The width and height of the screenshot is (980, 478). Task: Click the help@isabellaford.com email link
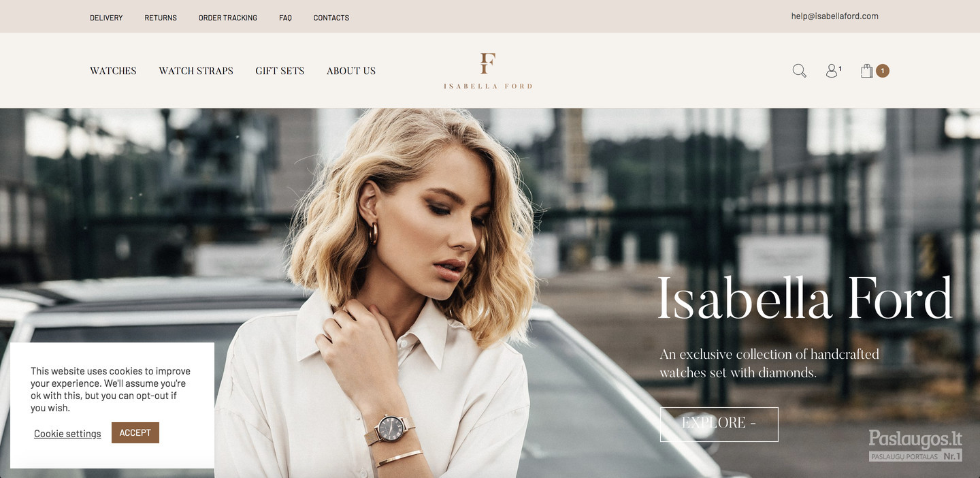834,16
